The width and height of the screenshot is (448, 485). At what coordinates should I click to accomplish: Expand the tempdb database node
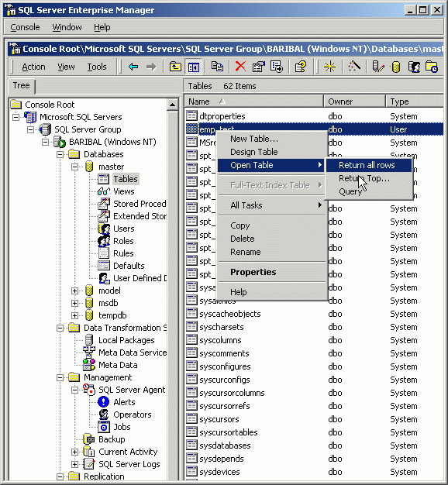click(x=75, y=315)
